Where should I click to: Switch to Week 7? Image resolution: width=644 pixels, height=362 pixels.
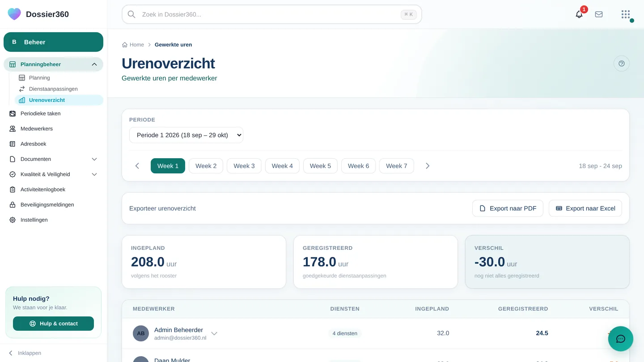396,166
